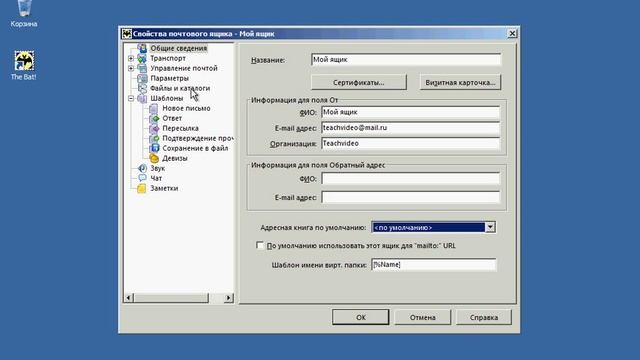The width and height of the screenshot is (640, 360).
Task: Click the reply-address ФИО empty field
Action: (410, 179)
